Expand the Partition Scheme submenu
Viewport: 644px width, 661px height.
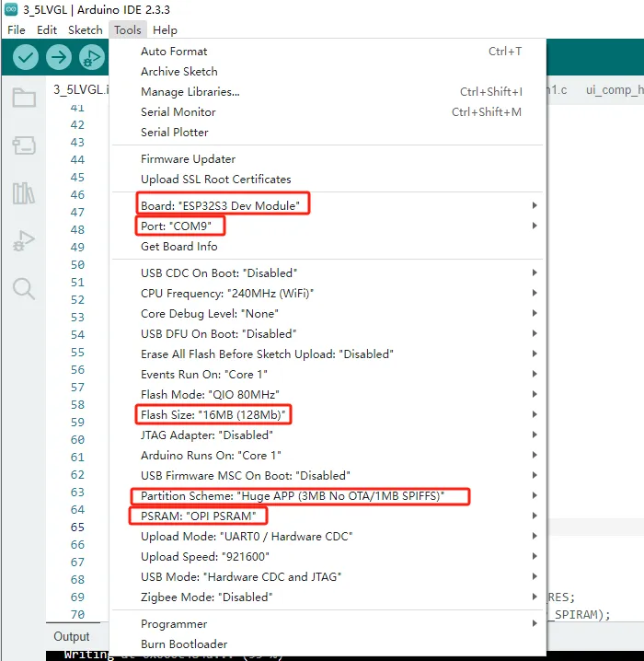(328, 495)
